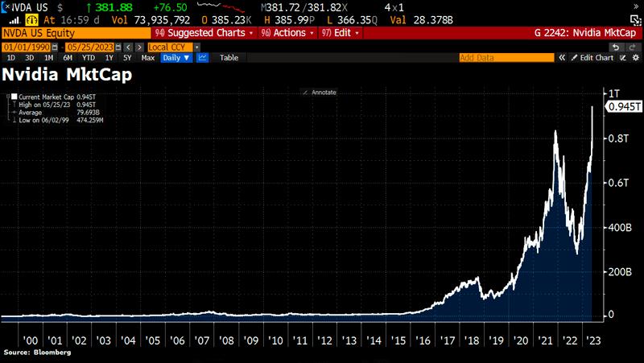Click the Average 79.693B legend row
644x363 pixels.
(x=59, y=113)
